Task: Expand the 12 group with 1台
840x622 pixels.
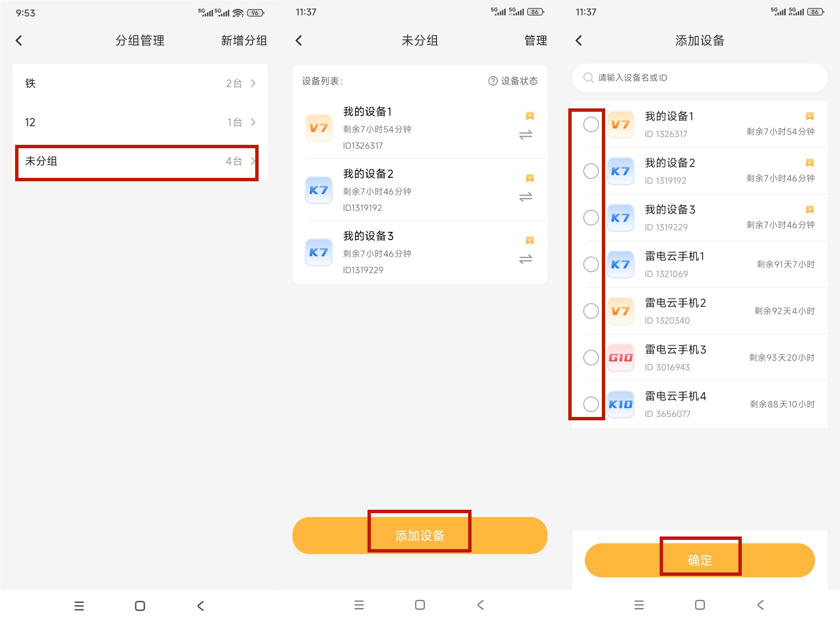Action: click(x=140, y=122)
